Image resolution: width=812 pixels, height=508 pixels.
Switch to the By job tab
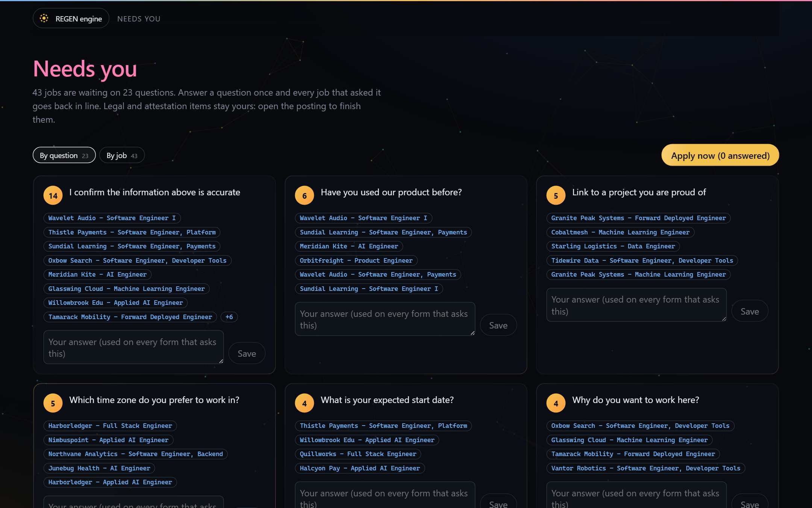[122, 155]
